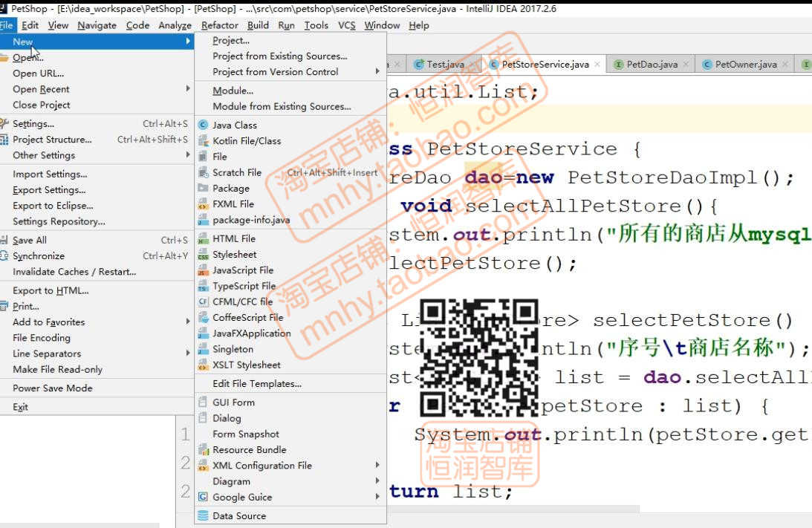Screen dimensions: 812x528
Task: Click Exit in File menu
Action: pos(20,407)
